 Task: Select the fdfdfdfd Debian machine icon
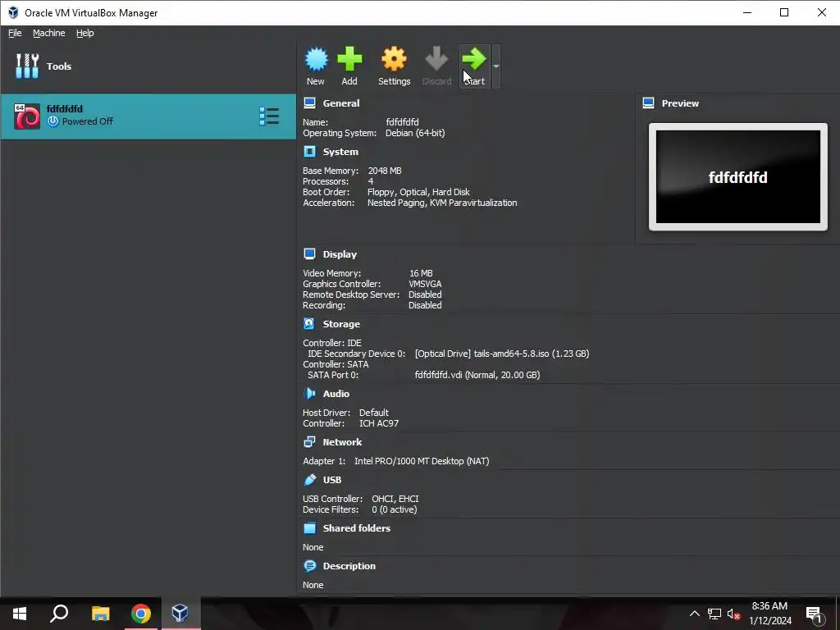pos(27,116)
